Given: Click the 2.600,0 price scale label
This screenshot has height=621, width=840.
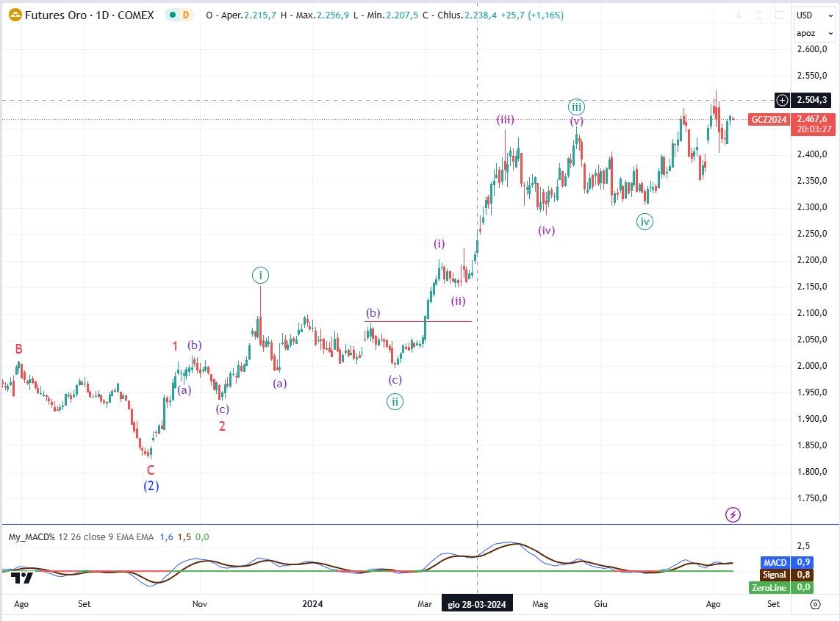Looking at the screenshot, I should [812, 49].
